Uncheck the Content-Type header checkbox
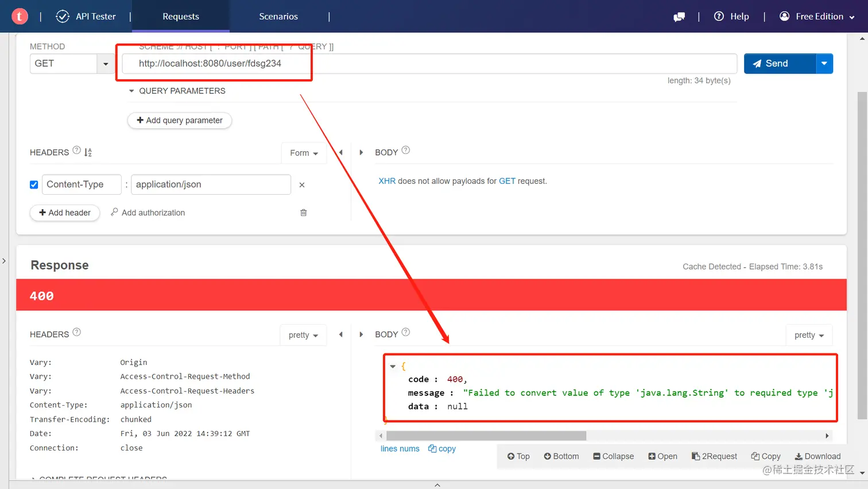Image resolution: width=868 pixels, height=489 pixels. pos(34,184)
